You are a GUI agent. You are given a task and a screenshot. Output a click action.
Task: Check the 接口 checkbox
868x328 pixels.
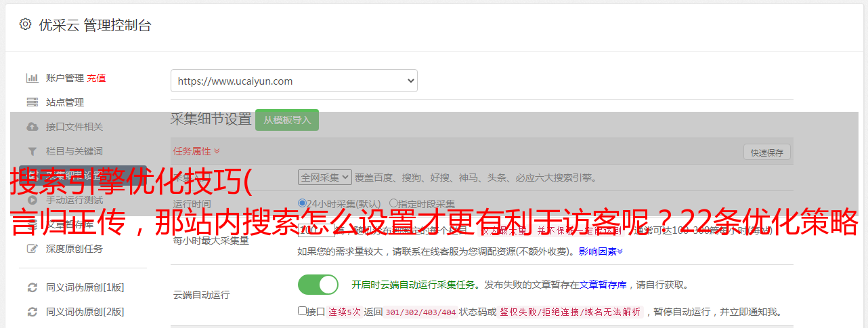pos(302,311)
